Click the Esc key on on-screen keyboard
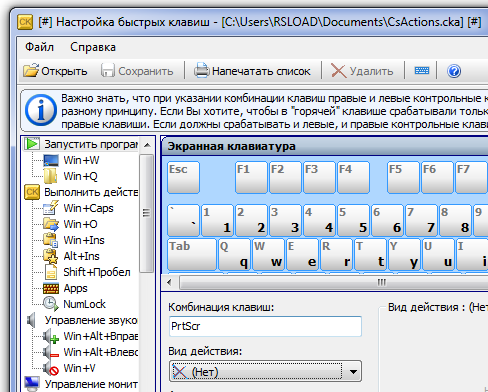488x392 pixels. pyautogui.click(x=183, y=177)
